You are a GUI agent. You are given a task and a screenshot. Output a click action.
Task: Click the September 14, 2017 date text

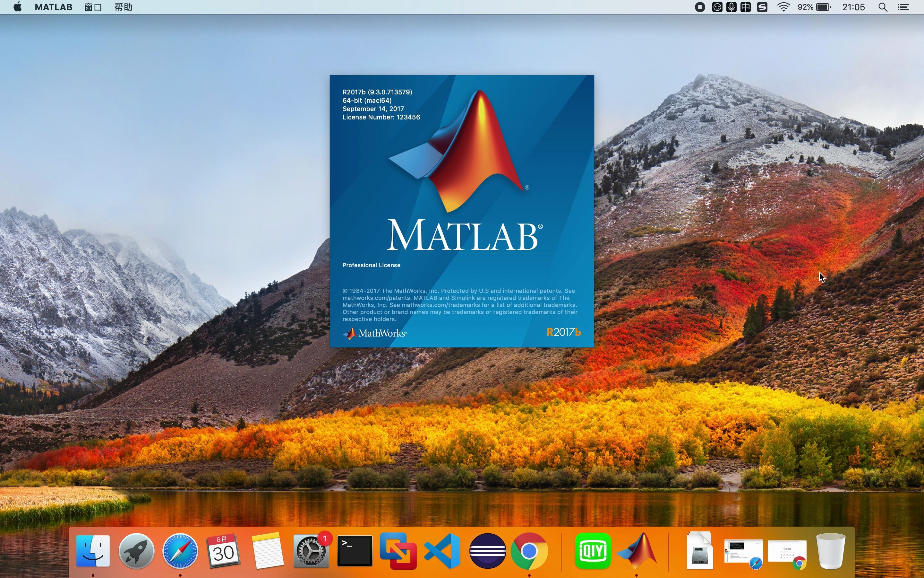pos(373,109)
